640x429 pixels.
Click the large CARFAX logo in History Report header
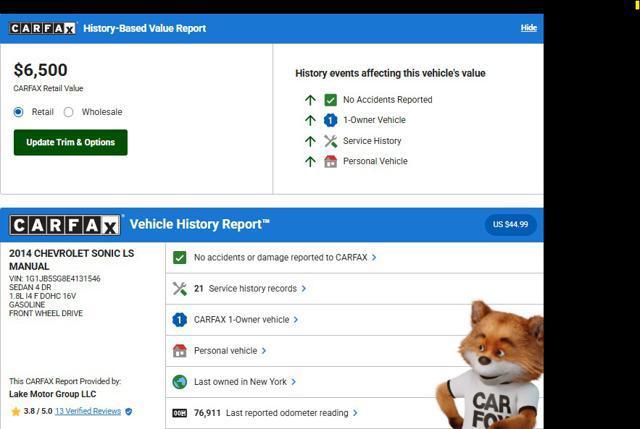65,225
